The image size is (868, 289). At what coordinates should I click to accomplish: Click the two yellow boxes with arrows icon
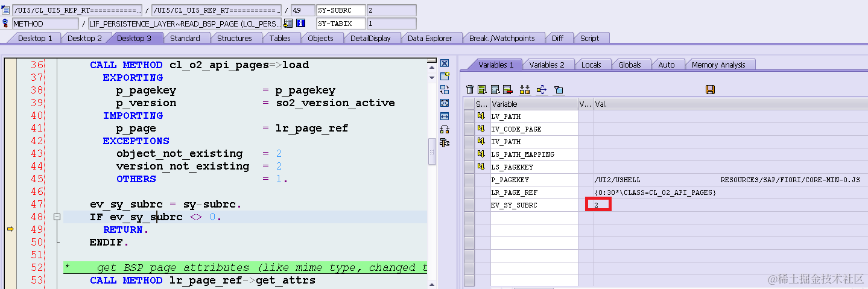(525, 89)
